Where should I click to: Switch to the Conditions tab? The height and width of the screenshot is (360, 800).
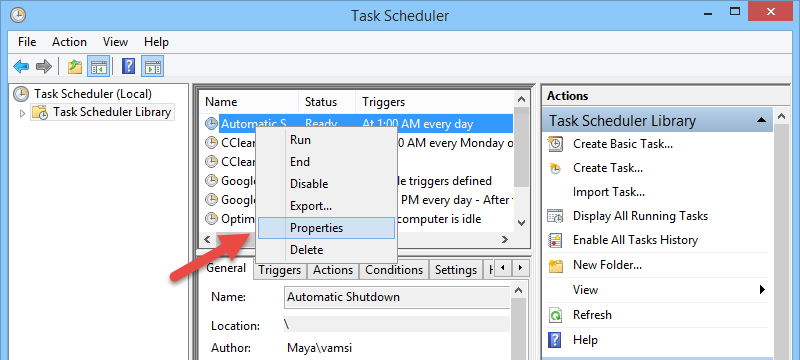click(x=394, y=270)
